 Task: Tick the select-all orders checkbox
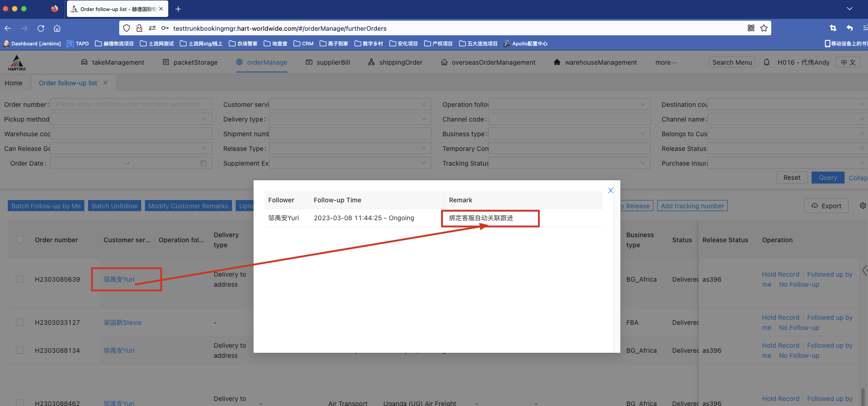tap(20, 239)
